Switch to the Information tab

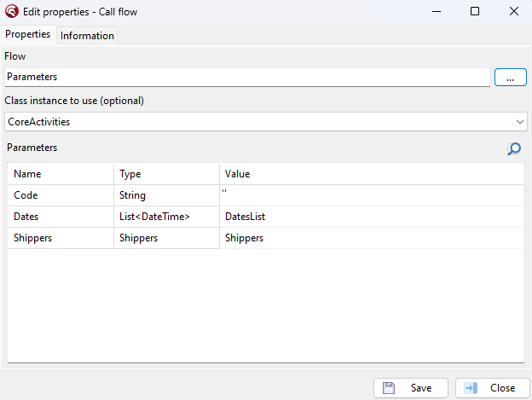tap(87, 36)
